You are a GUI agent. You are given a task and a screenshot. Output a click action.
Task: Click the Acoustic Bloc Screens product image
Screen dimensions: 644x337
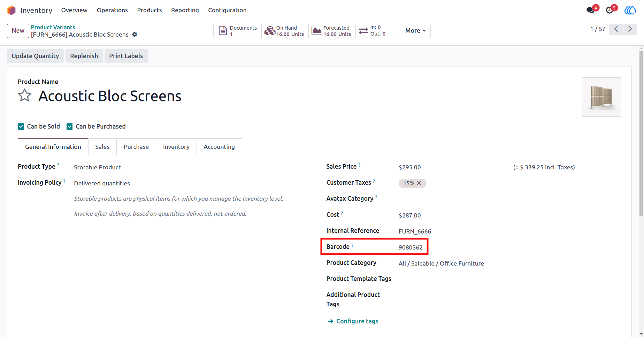(x=601, y=97)
